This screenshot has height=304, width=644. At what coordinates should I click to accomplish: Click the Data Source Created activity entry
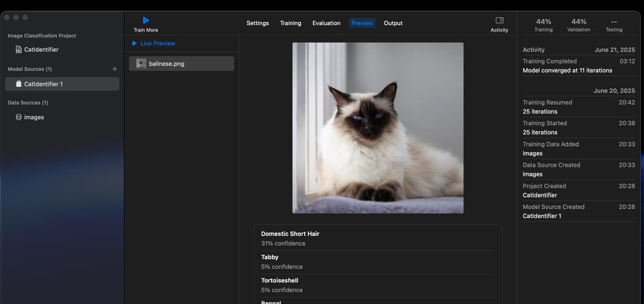[x=579, y=169]
